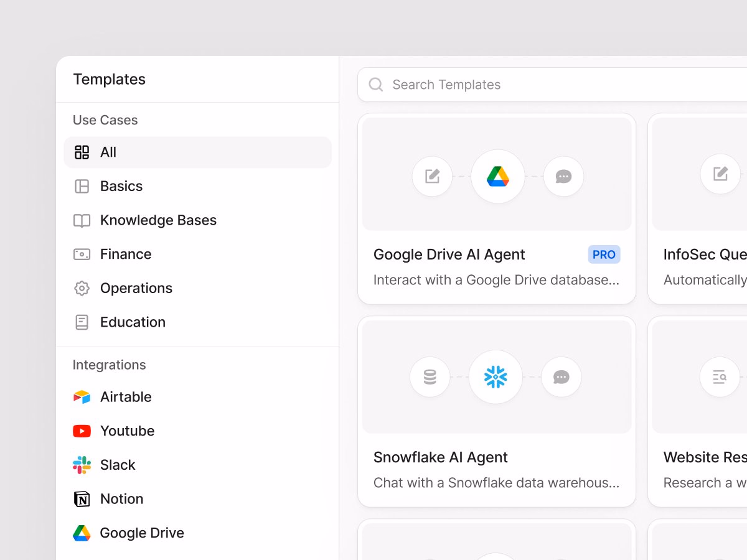Screen dimensions: 747x560
Task: Click 'Chat with a Snowflake data warehouse' description
Action: click(x=497, y=483)
